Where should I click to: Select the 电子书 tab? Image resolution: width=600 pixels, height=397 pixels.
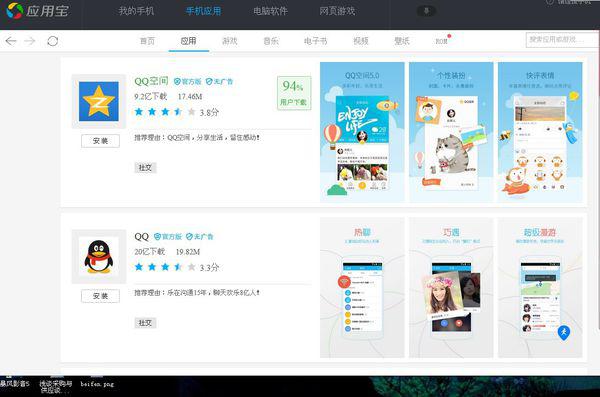(x=316, y=41)
